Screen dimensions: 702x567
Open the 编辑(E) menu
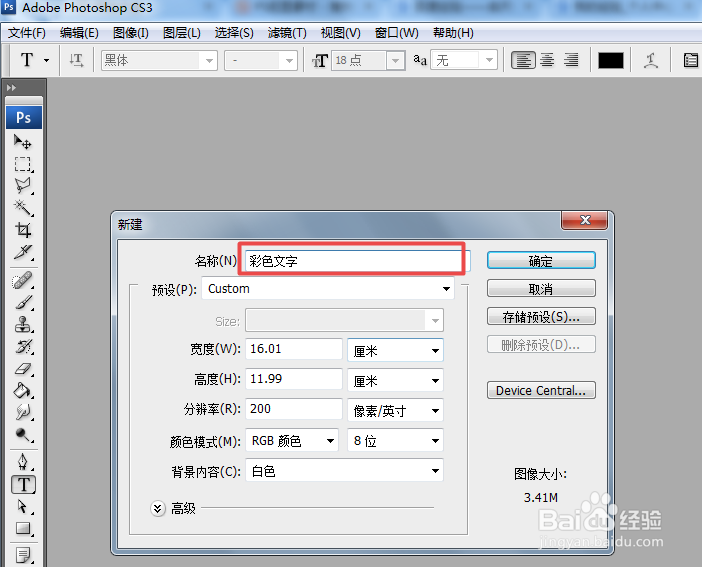[x=79, y=33]
